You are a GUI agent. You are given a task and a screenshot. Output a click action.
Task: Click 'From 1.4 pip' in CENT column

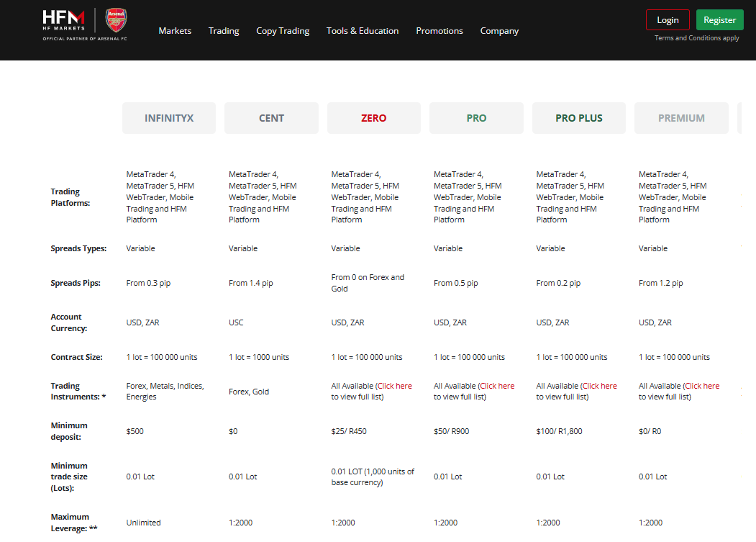251,284
